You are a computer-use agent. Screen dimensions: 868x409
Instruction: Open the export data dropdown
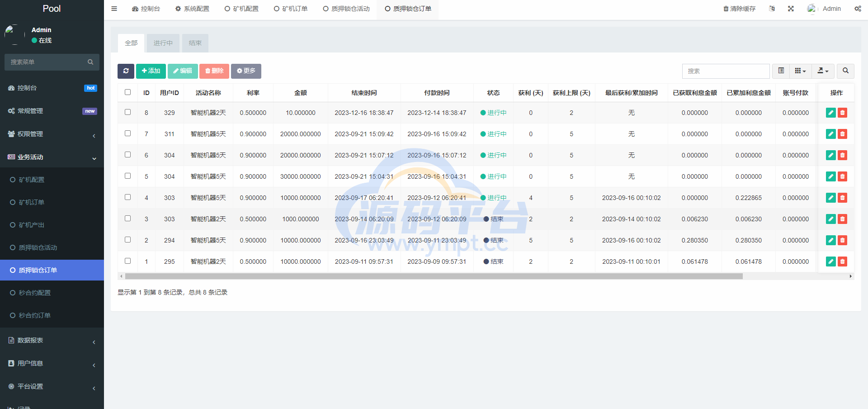823,71
